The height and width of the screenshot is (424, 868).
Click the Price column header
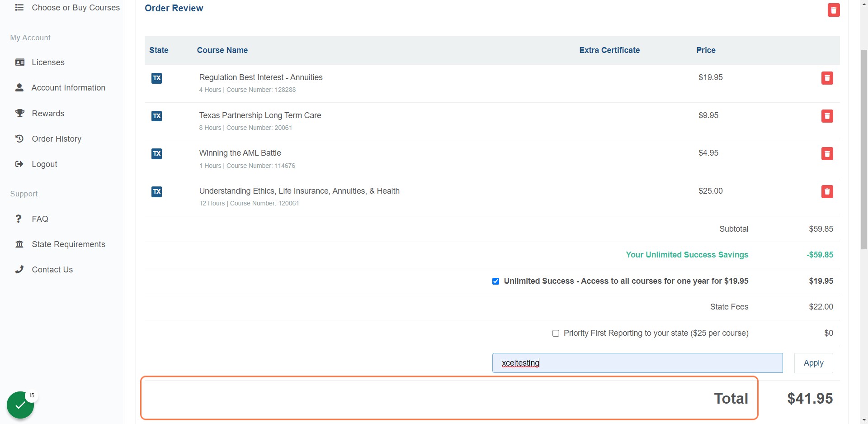(x=706, y=50)
